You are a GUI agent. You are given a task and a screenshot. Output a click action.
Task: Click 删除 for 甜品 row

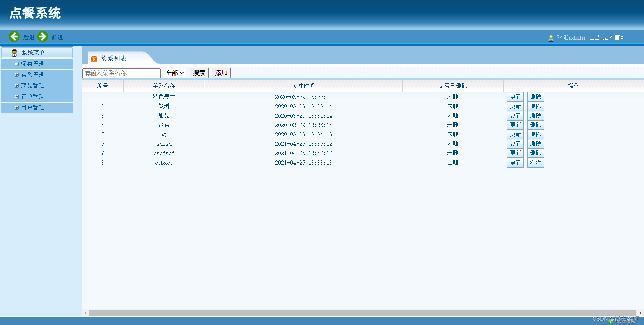(x=535, y=116)
